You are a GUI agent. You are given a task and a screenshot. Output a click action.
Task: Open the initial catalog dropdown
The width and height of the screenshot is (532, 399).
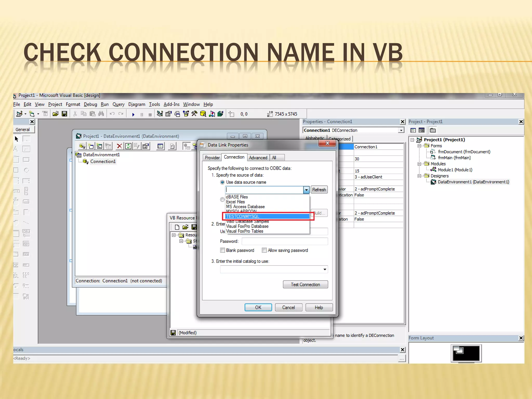coord(325,269)
